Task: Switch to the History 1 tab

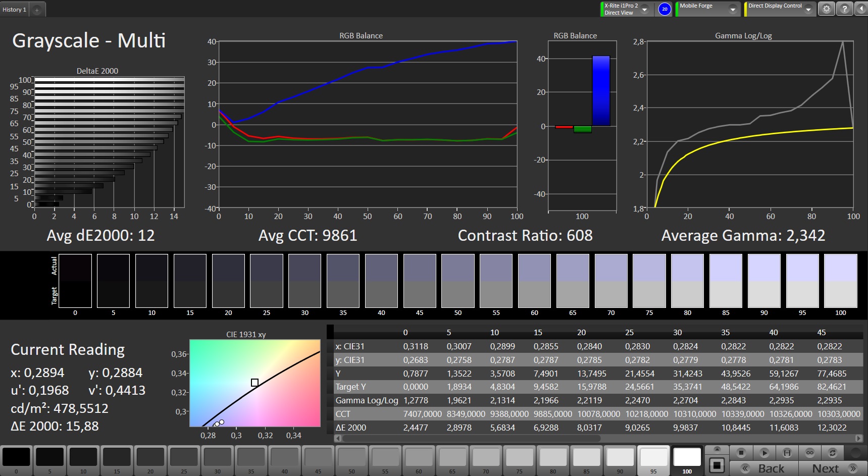Action: [15, 10]
